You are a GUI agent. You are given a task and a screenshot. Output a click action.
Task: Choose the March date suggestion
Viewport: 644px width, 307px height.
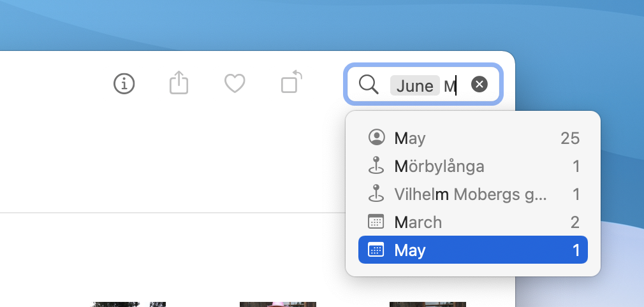click(473, 222)
